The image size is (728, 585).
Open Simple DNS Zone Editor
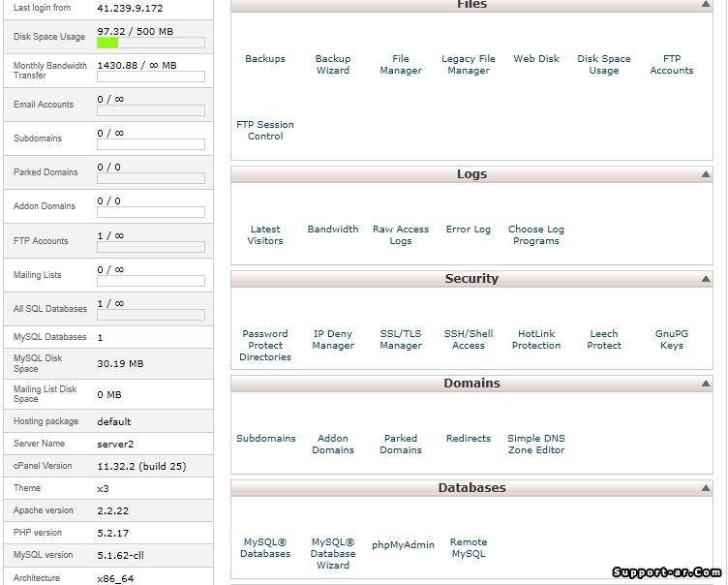536,445
